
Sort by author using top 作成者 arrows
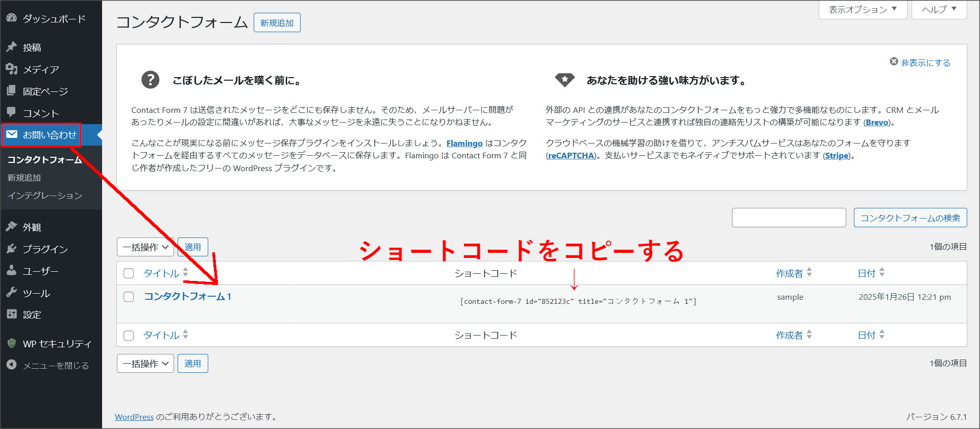coord(809,273)
